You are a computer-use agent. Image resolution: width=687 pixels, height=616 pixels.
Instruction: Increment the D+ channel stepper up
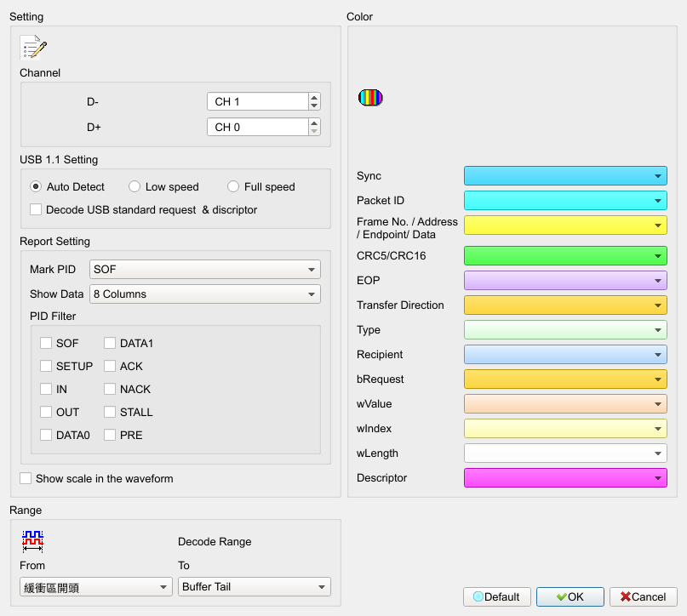click(314, 123)
